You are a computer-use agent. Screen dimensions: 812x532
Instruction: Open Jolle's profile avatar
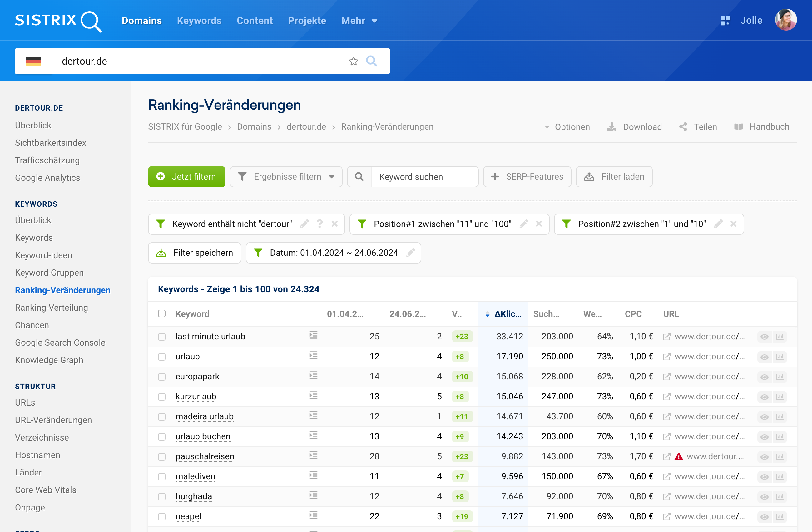786,20
